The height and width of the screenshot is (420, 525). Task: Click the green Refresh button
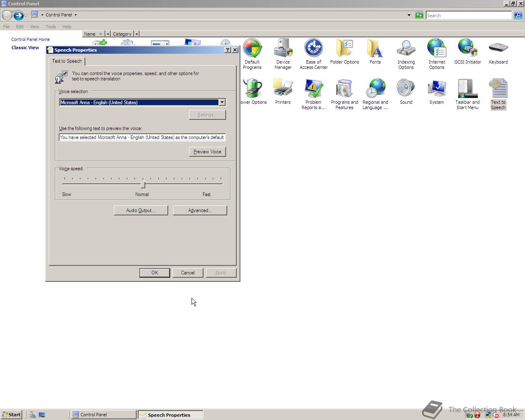(419, 15)
